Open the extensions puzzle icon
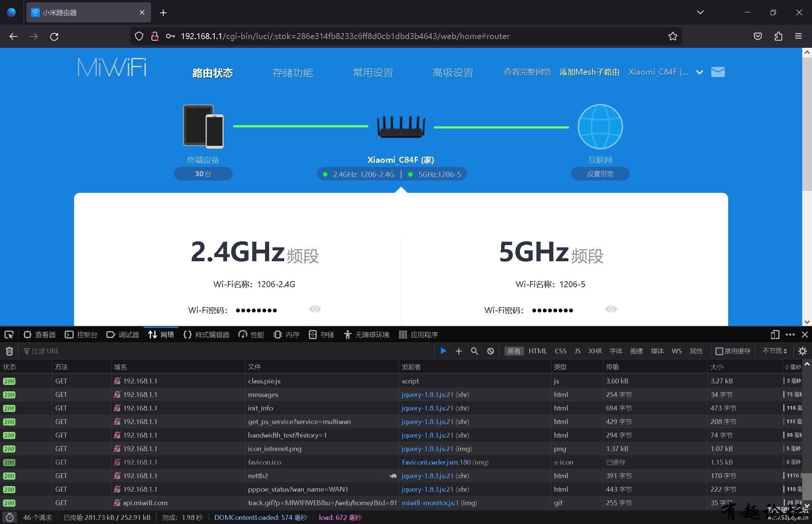812x524 pixels. point(778,36)
